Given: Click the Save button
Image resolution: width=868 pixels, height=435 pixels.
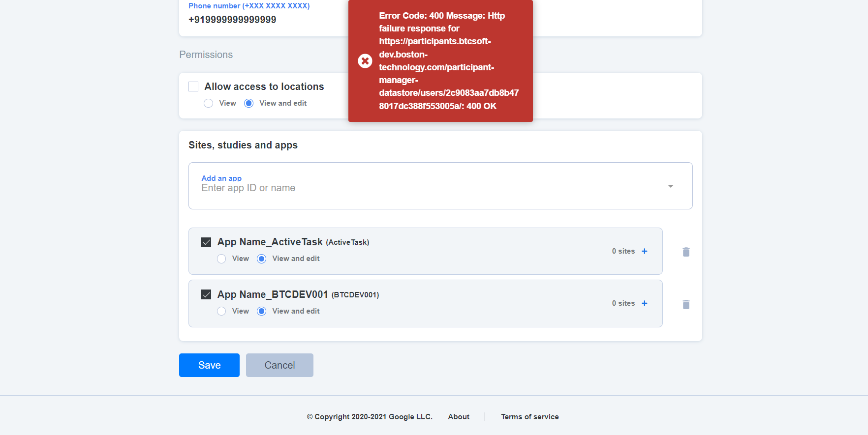Looking at the screenshot, I should (x=209, y=365).
